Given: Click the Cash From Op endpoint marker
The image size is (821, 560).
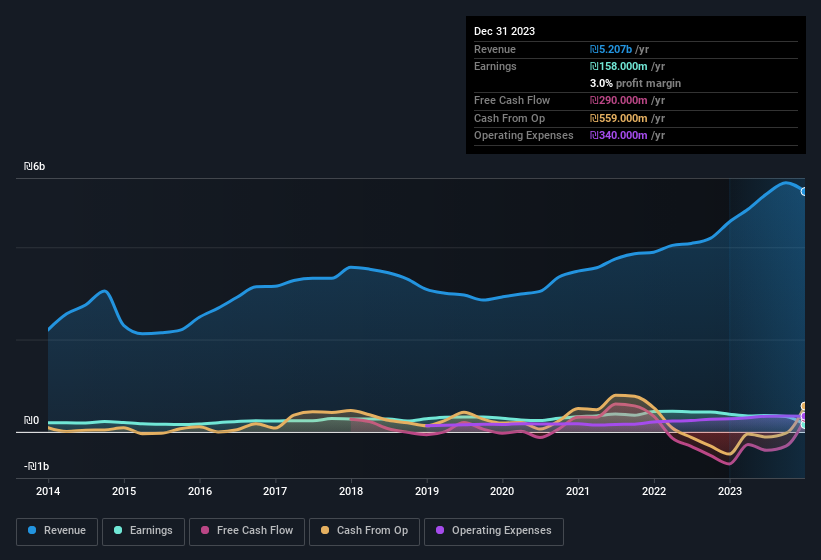Looking at the screenshot, I should pos(804,407).
